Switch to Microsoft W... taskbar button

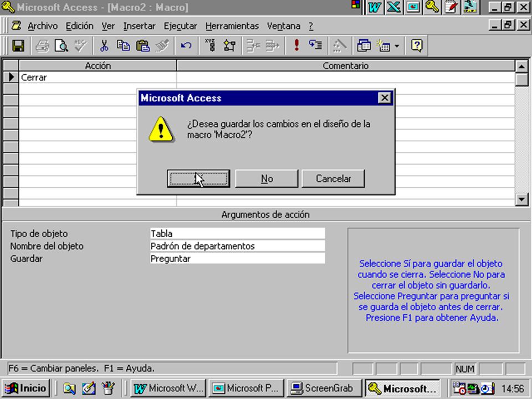168,388
